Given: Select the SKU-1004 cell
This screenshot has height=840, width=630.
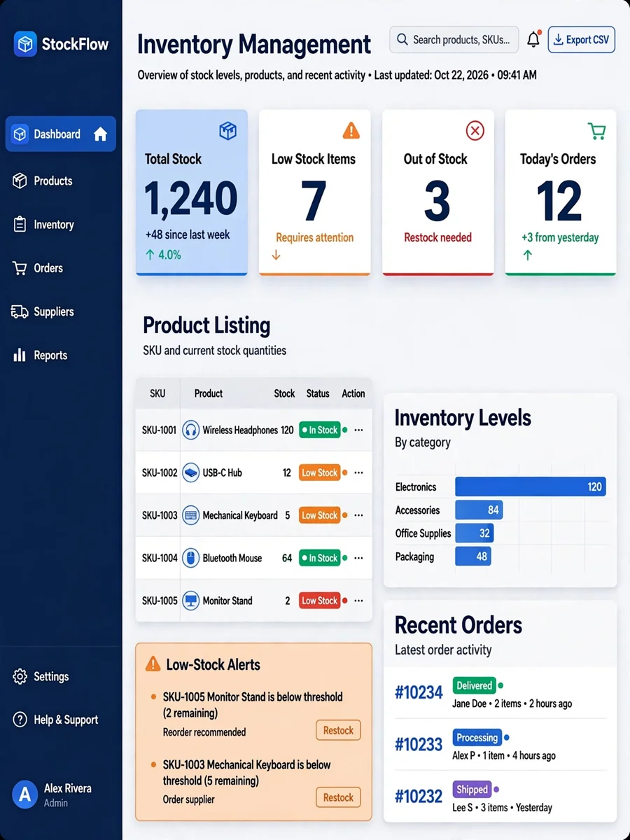Looking at the screenshot, I should tap(159, 558).
